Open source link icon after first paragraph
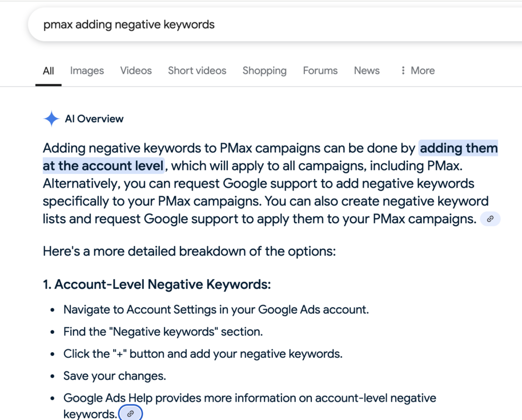Viewport: 522px width, 420px height. [490, 219]
